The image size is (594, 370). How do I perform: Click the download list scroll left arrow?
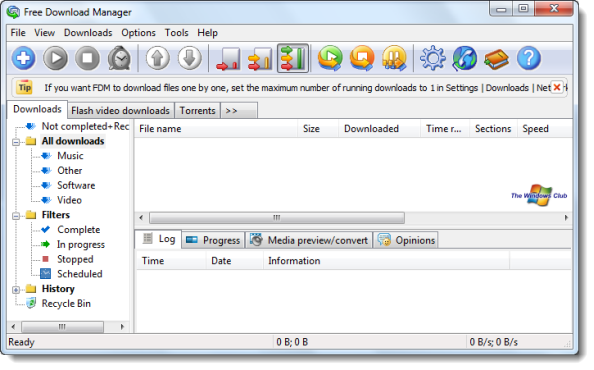141,218
